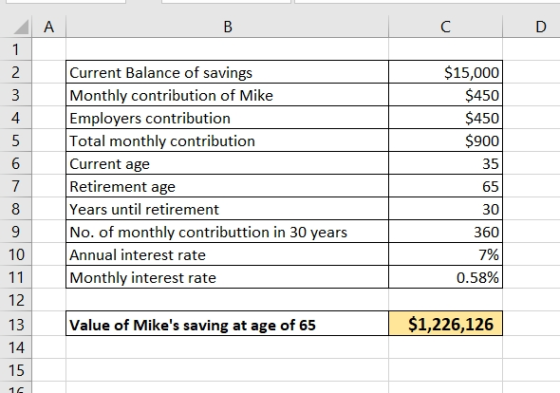
Task: Click the 'Current Balance of savings' cell
Action: tap(227, 72)
